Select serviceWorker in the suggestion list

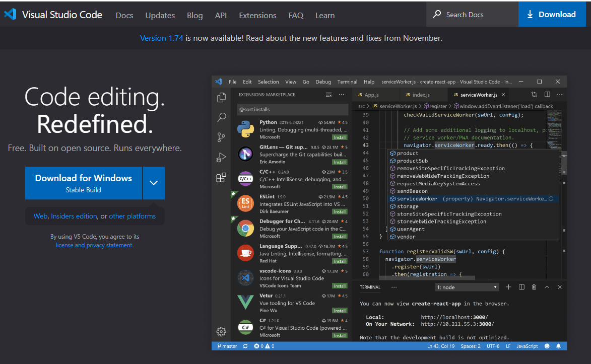point(473,198)
